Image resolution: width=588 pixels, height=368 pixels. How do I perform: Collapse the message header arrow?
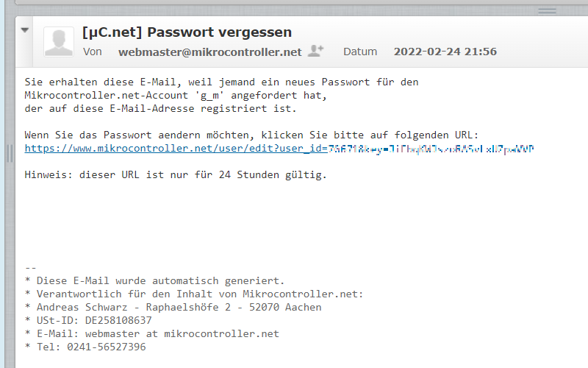[25, 30]
